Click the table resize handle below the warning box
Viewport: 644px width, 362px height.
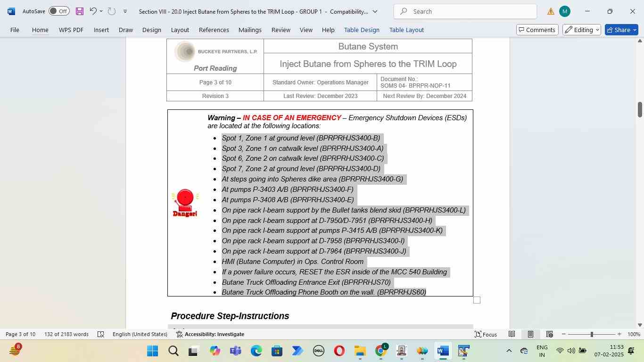(477, 300)
